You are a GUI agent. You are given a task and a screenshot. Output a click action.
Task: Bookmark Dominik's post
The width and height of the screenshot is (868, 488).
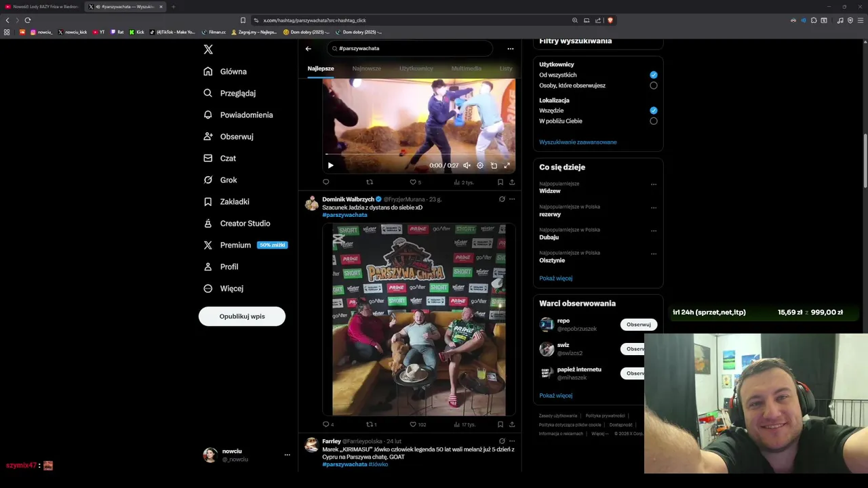(x=500, y=424)
